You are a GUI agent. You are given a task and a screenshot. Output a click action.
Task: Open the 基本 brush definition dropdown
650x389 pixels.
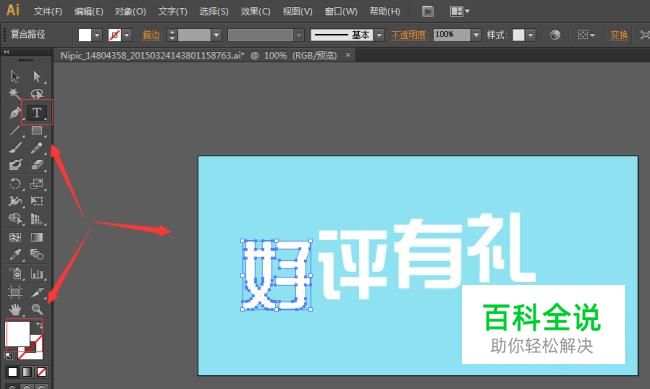coord(379,35)
